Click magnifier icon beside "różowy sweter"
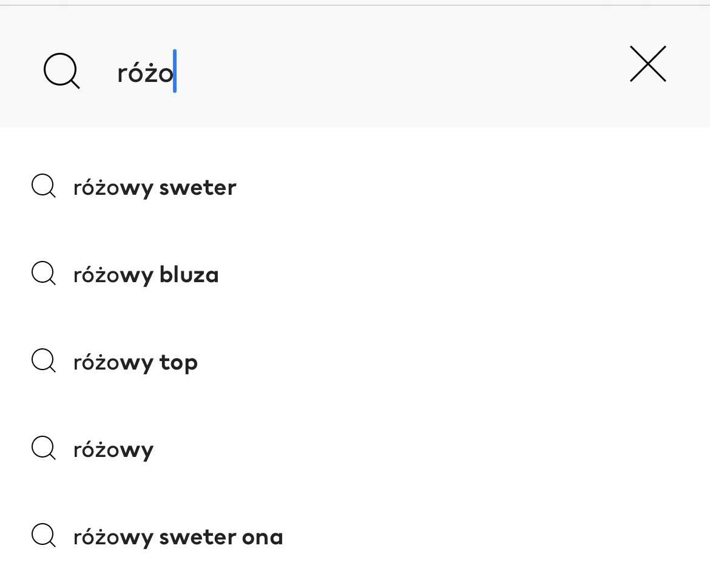This screenshot has height=588, width=710. pyautogui.click(x=44, y=186)
